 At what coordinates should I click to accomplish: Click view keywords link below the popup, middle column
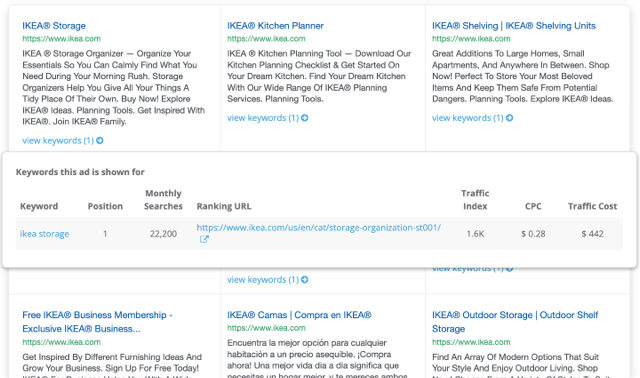(x=263, y=280)
